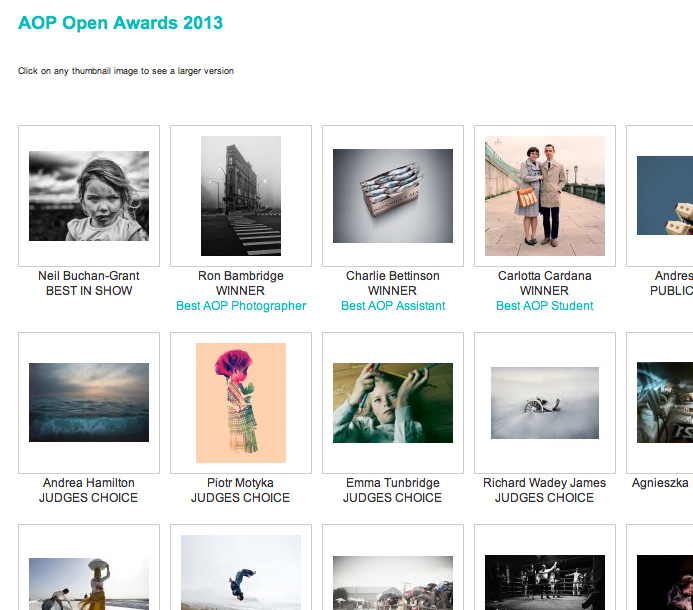Click JUDGES CHOICE under Richard Wadey James
The image size is (693, 610).
pos(544,498)
